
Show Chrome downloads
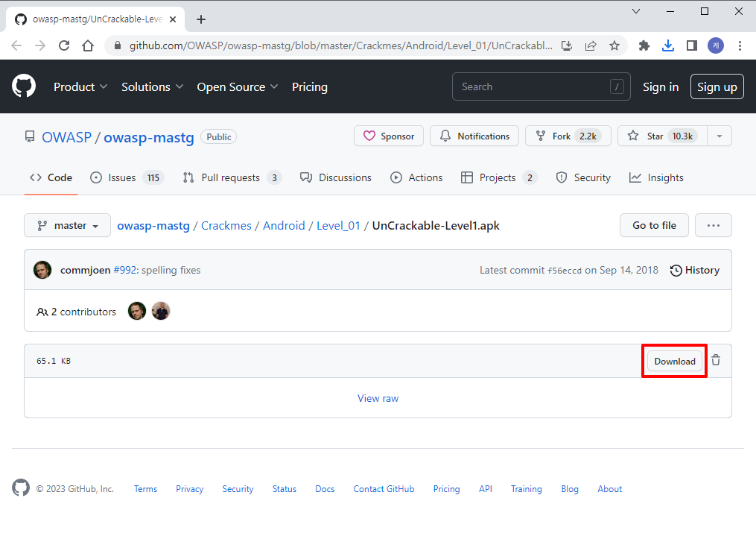pyautogui.click(x=668, y=45)
